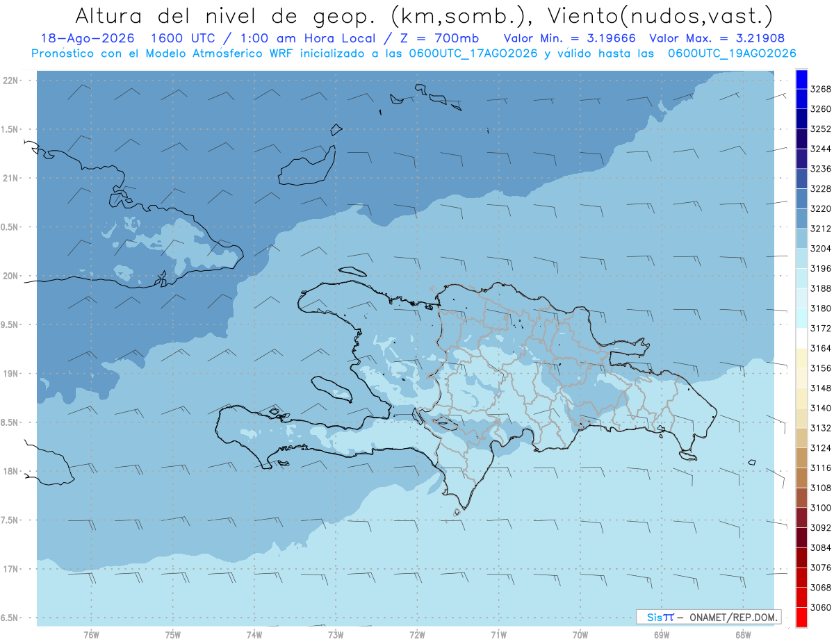Click the '20N' latitude label
The height and width of the screenshot is (644, 834).
click(10, 276)
